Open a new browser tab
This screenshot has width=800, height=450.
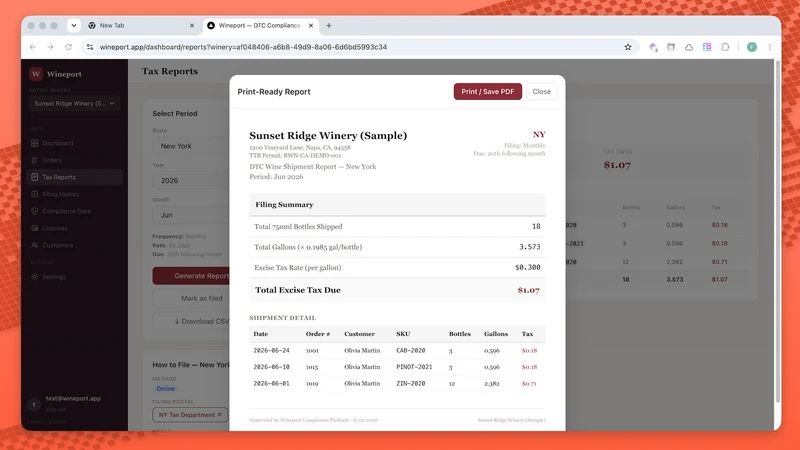[x=329, y=26]
